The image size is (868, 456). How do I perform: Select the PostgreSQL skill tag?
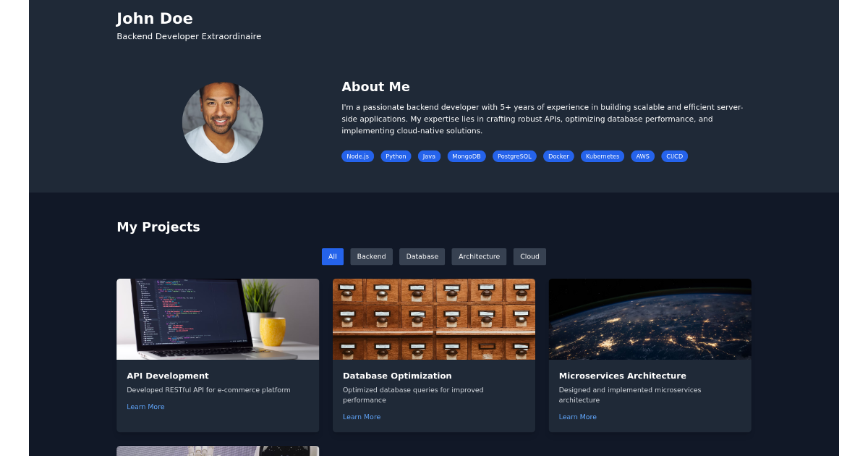[514, 156]
